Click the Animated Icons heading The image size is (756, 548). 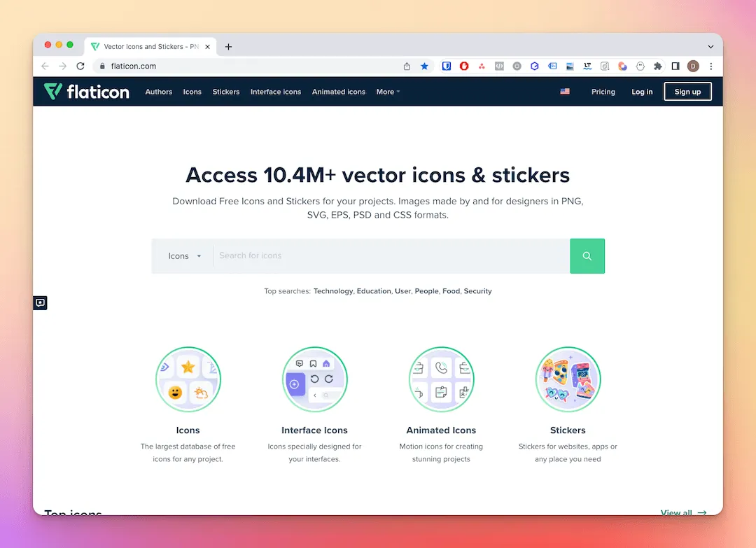click(441, 430)
